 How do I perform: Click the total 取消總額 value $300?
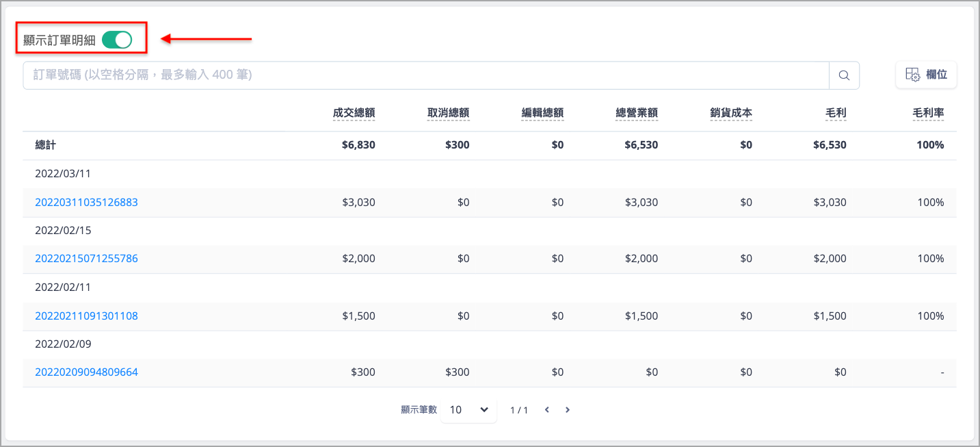[458, 145]
